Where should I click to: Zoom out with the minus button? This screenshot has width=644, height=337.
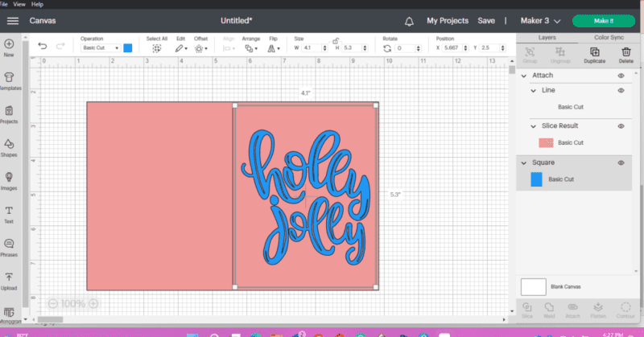[52, 304]
